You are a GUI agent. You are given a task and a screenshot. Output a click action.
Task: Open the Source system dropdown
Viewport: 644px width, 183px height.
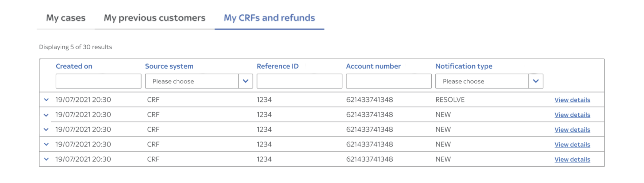(199, 81)
